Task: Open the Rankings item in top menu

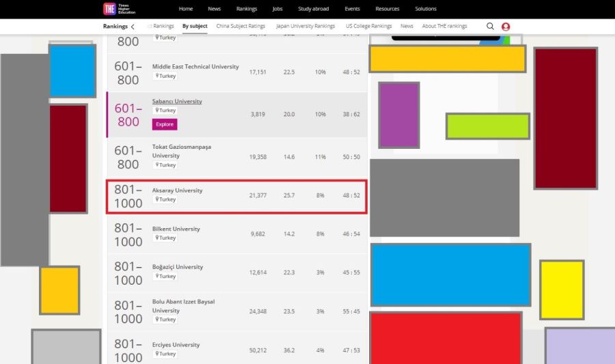Action: [247, 9]
